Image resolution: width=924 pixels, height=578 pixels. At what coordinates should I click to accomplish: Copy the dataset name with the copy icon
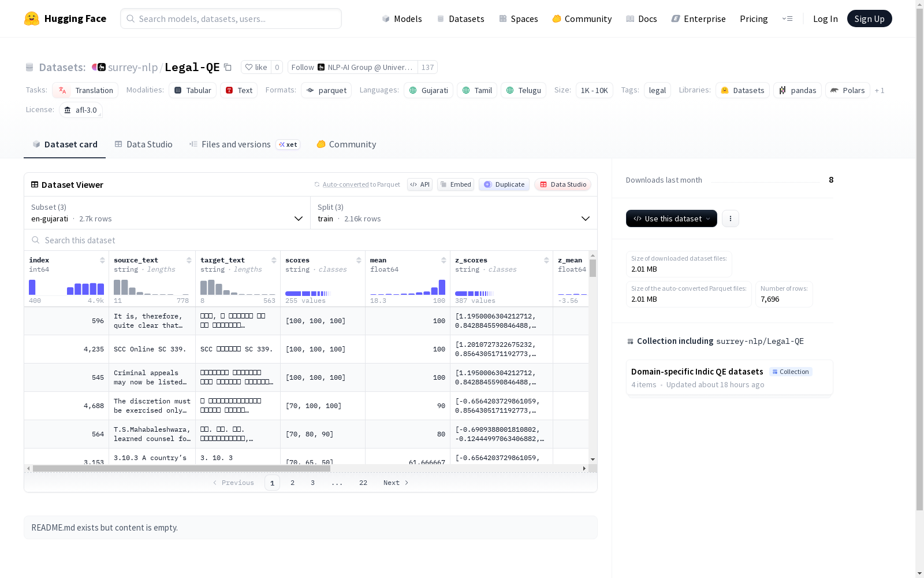pyautogui.click(x=228, y=67)
